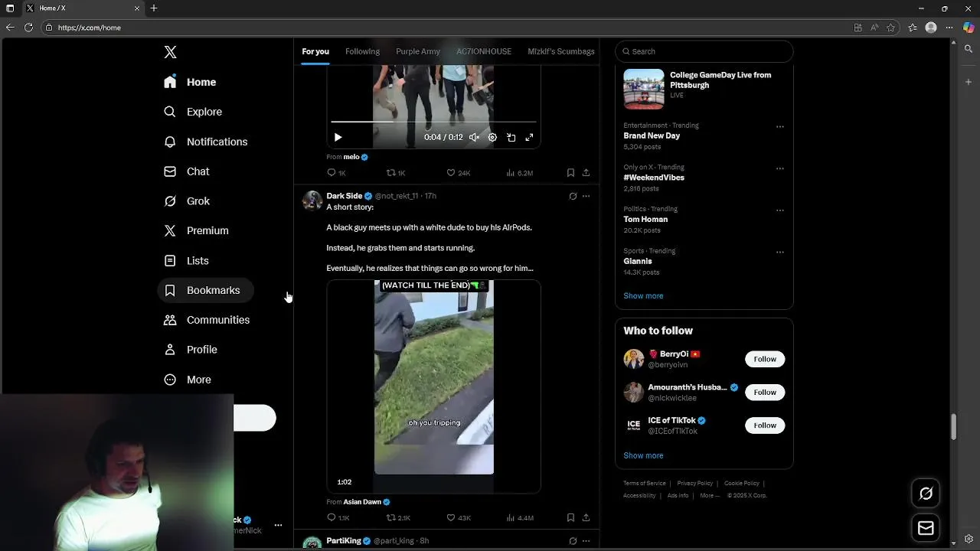View analytics for 6.2M views post
The image size is (980, 551).
pyautogui.click(x=520, y=173)
